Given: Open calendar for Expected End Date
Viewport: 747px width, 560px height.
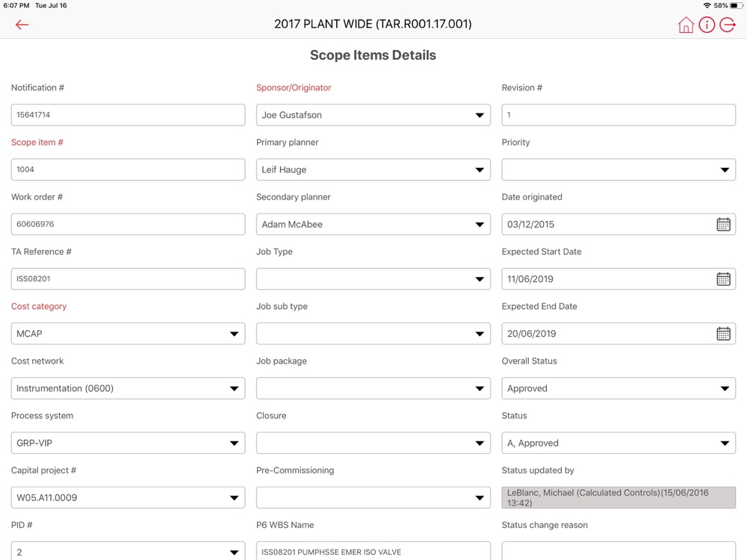Looking at the screenshot, I should point(723,334).
